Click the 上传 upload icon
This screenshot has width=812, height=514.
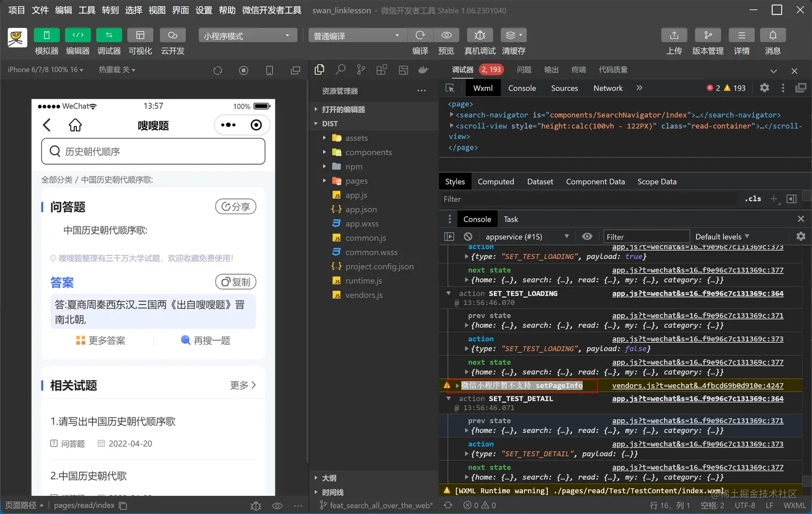(x=674, y=35)
